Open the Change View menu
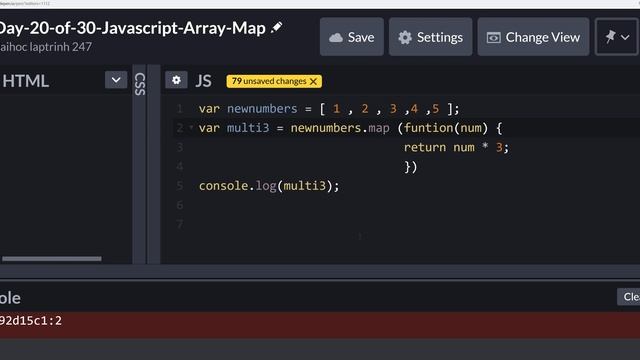The height and width of the screenshot is (360, 640). pyautogui.click(x=533, y=37)
